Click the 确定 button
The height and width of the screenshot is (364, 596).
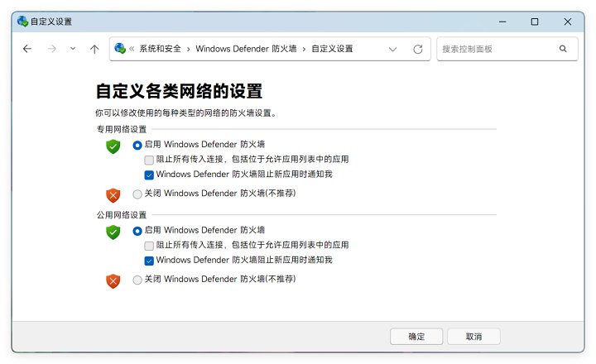point(416,336)
